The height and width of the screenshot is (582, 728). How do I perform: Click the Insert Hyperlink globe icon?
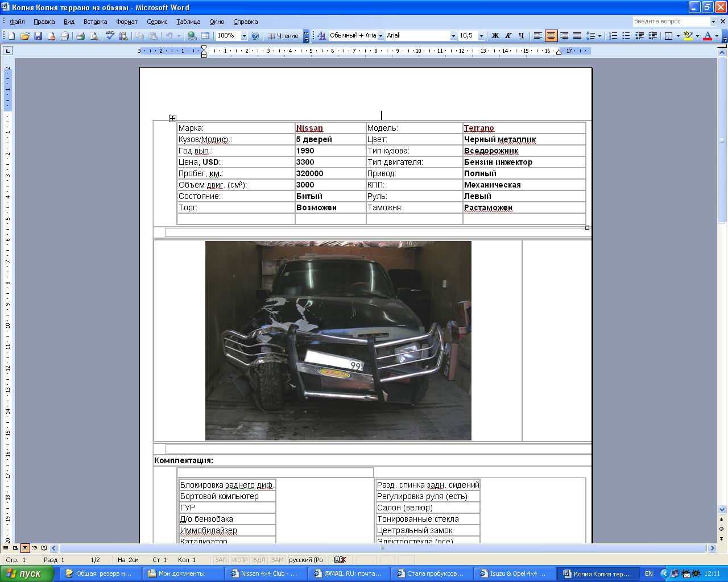[x=192, y=36]
